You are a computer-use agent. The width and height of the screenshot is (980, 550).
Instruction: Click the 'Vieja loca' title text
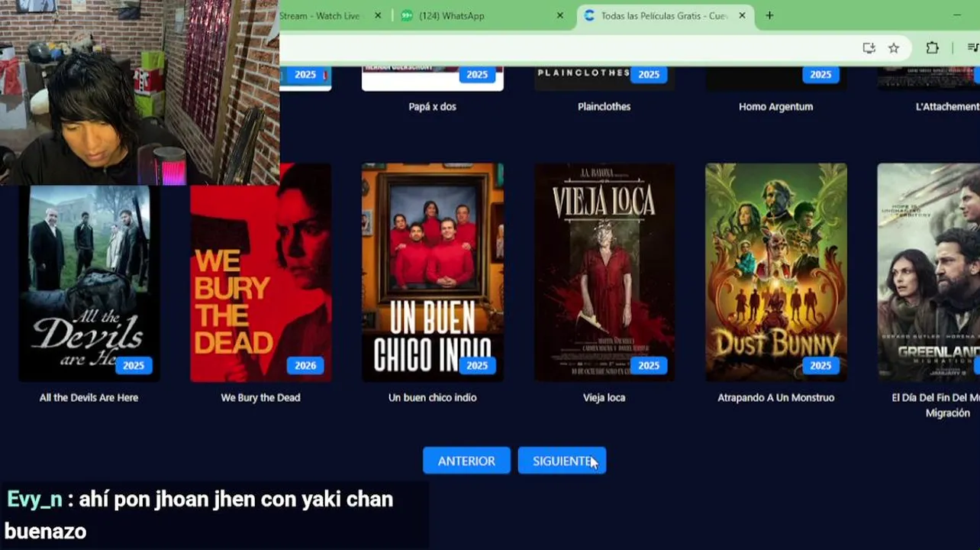click(x=604, y=397)
